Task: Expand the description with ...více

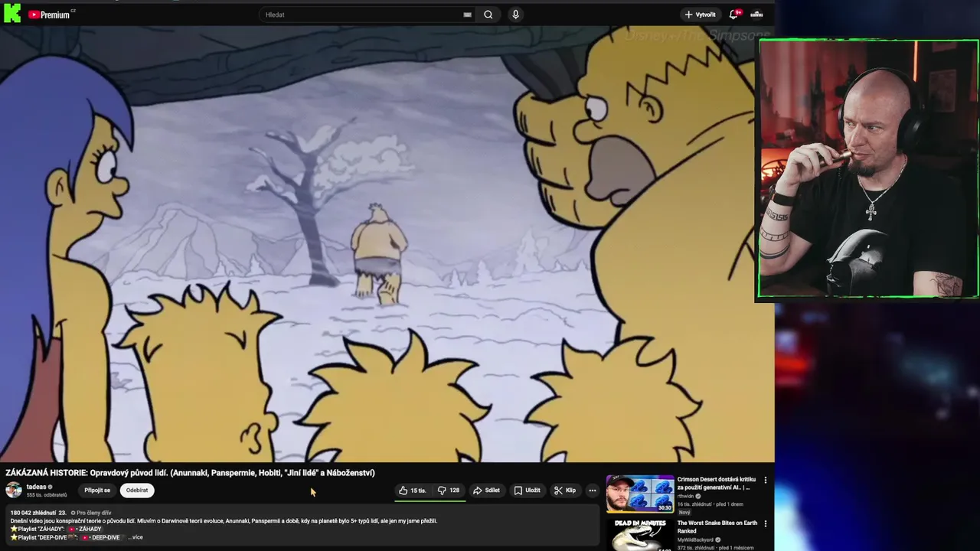Action: coord(136,537)
